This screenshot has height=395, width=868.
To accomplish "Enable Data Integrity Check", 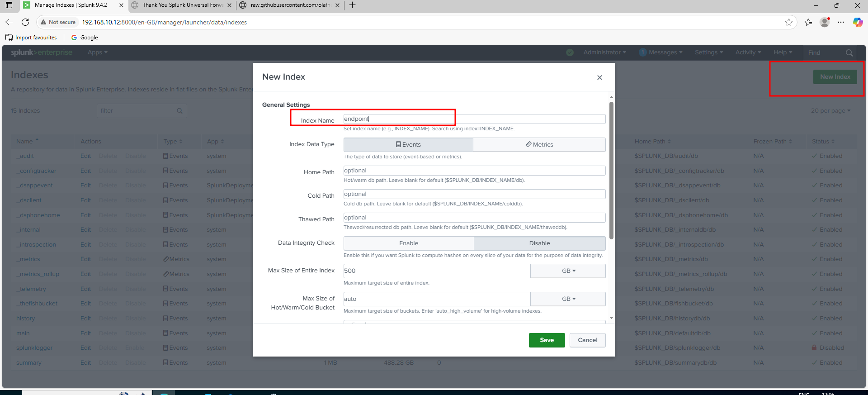I will (x=409, y=243).
